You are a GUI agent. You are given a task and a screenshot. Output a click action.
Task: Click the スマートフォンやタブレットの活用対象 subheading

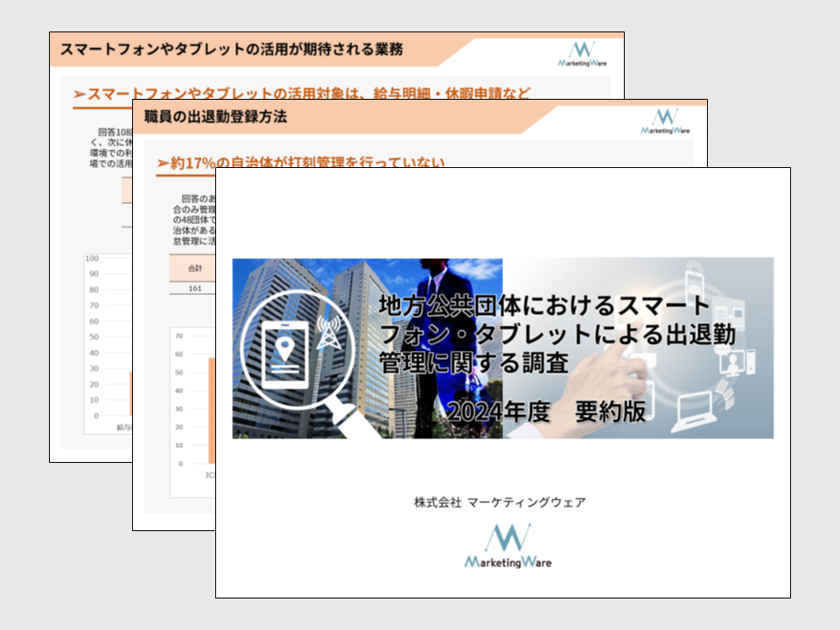point(302,94)
